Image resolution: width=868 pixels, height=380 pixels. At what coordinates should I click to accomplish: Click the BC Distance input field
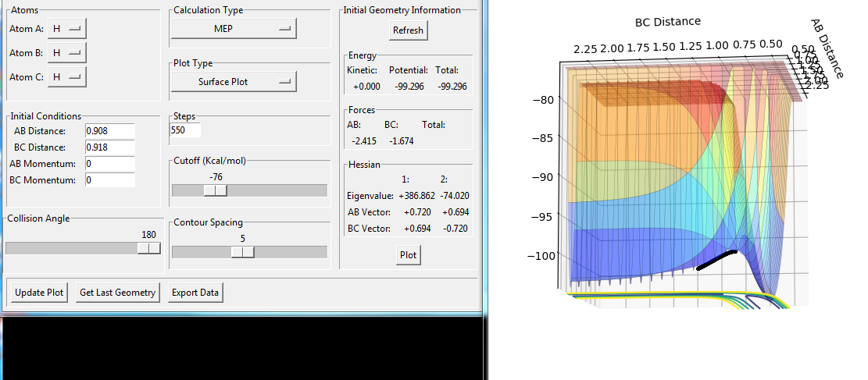(110, 147)
